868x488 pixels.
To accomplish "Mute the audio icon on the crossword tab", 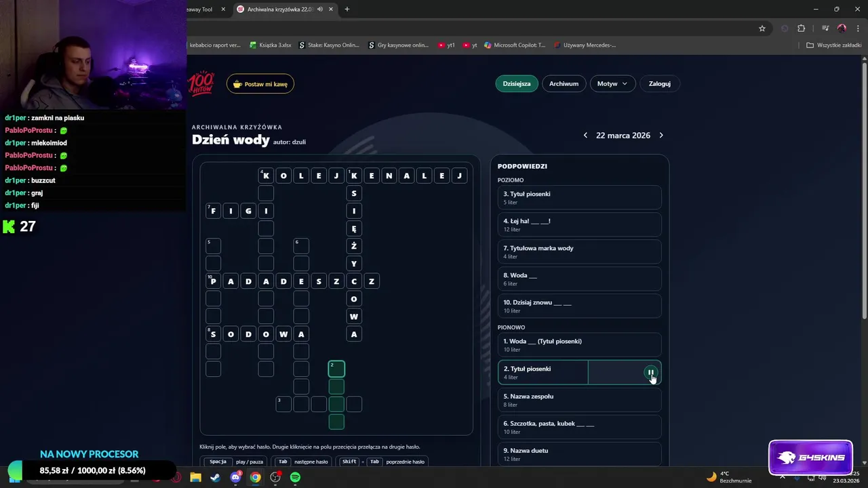I will click(319, 9).
